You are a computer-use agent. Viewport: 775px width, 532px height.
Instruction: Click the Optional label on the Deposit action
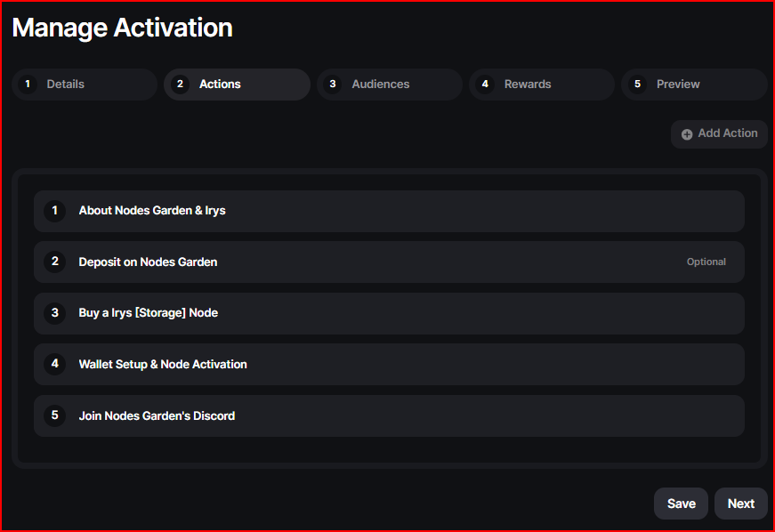706,262
